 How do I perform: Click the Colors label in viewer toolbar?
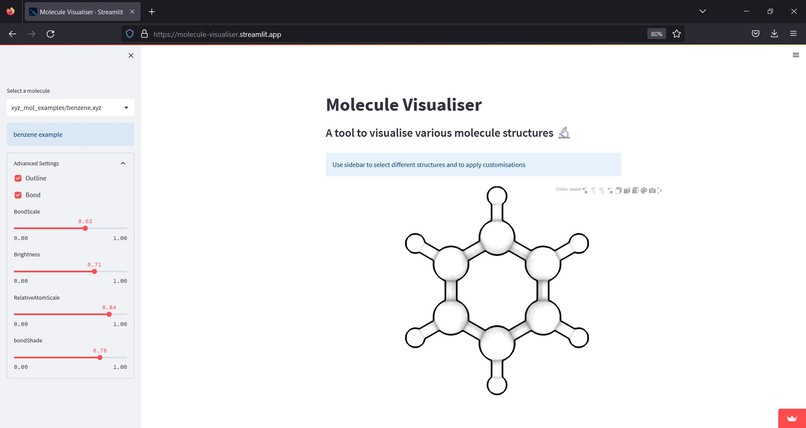click(x=568, y=190)
